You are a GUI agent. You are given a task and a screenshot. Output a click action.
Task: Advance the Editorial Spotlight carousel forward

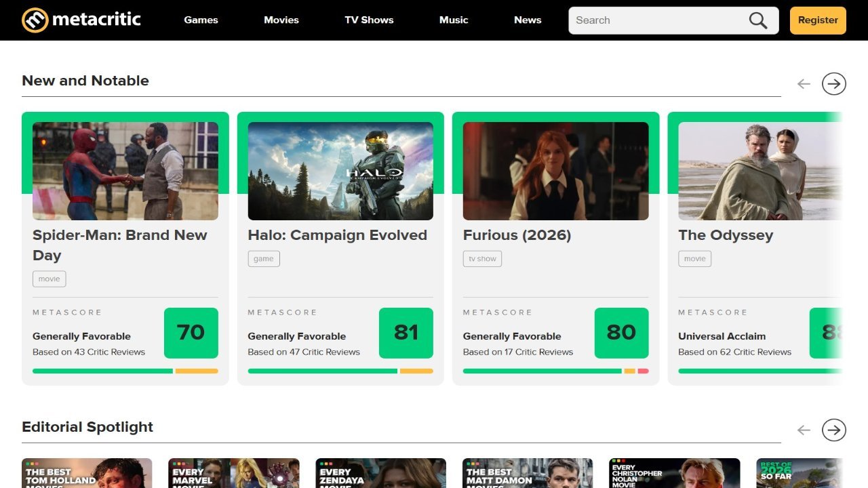coord(834,430)
